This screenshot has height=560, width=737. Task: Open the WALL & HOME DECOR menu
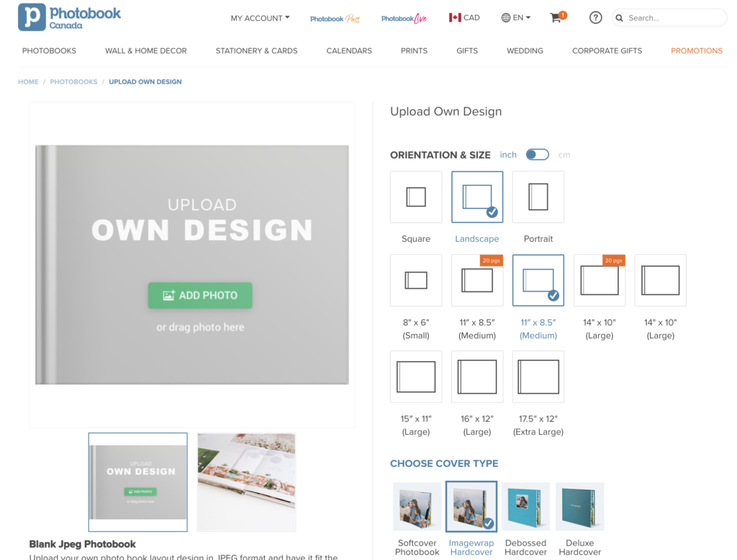pos(145,51)
